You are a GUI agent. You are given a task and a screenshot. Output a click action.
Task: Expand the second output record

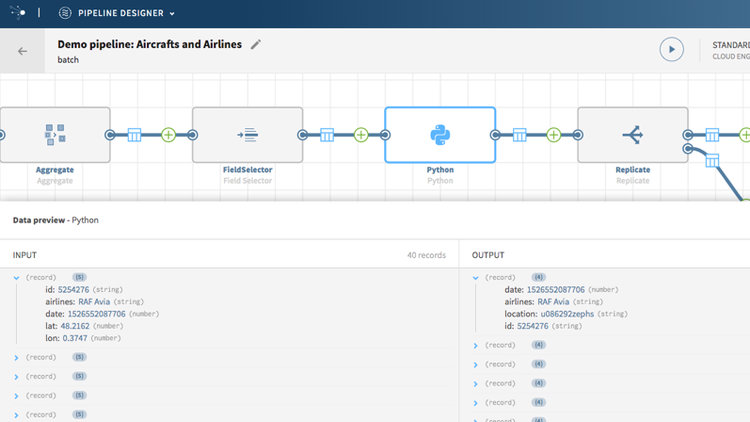coord(476,345)
